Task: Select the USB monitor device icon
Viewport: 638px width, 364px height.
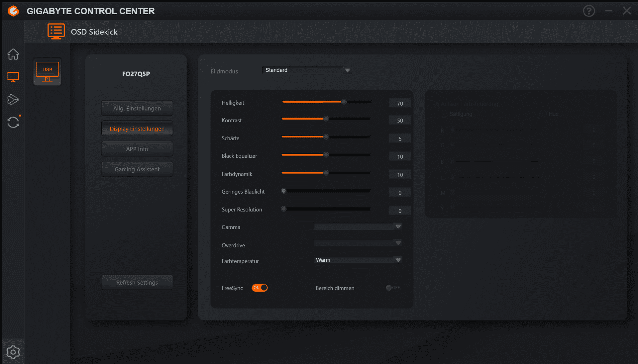Action: (47, 71)
